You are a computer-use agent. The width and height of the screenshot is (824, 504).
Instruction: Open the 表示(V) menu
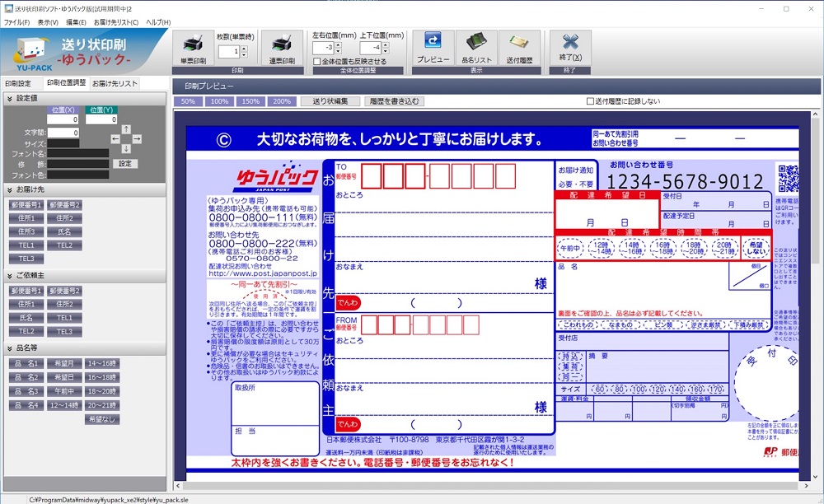(x=47, y=22)
